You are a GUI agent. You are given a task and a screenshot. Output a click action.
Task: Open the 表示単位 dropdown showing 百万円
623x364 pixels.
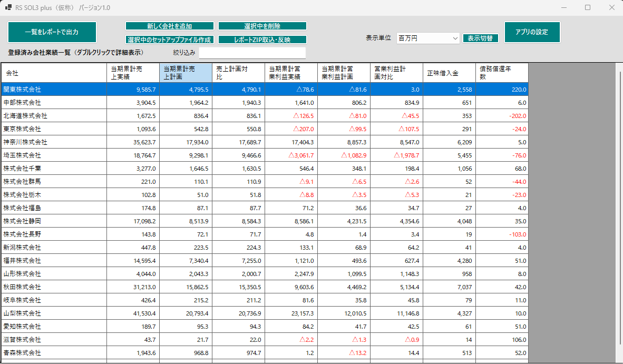(x=429, y=38)
